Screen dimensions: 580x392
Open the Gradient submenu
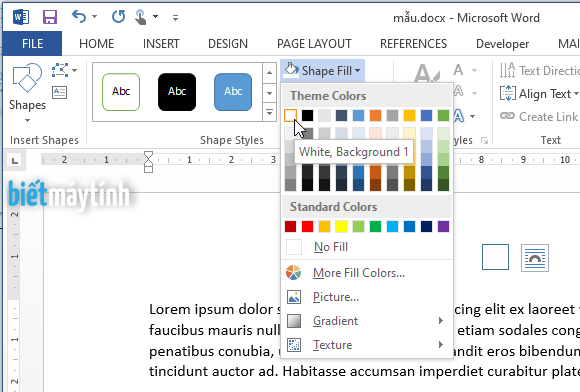[367, 321]
